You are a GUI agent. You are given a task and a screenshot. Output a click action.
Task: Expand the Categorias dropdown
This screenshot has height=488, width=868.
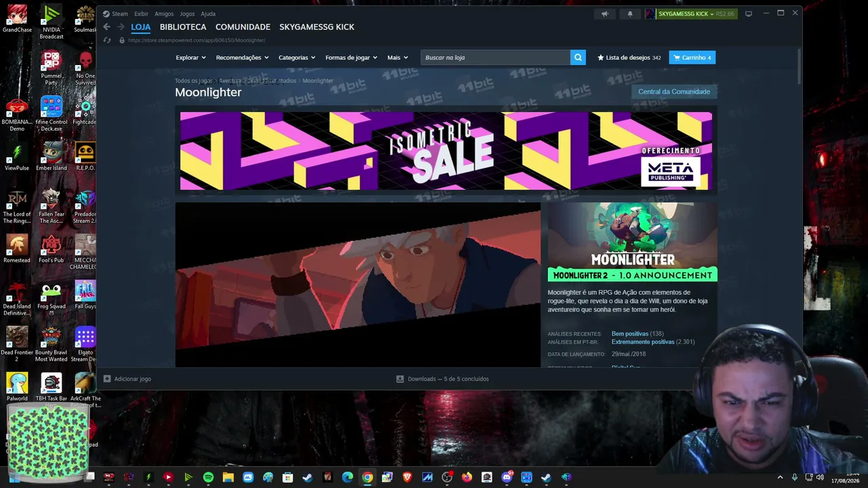[x=297, y=58]
